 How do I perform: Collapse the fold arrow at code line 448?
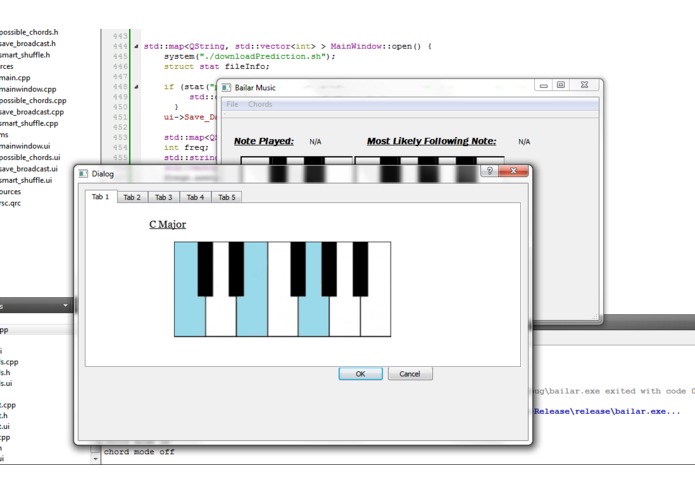point(136,87)
